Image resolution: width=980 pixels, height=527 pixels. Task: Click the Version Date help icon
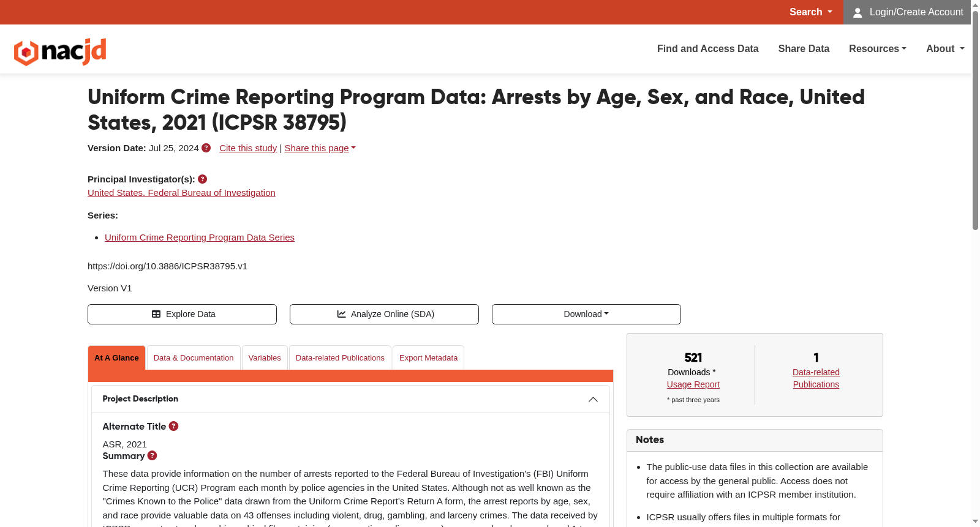[206, 148]
